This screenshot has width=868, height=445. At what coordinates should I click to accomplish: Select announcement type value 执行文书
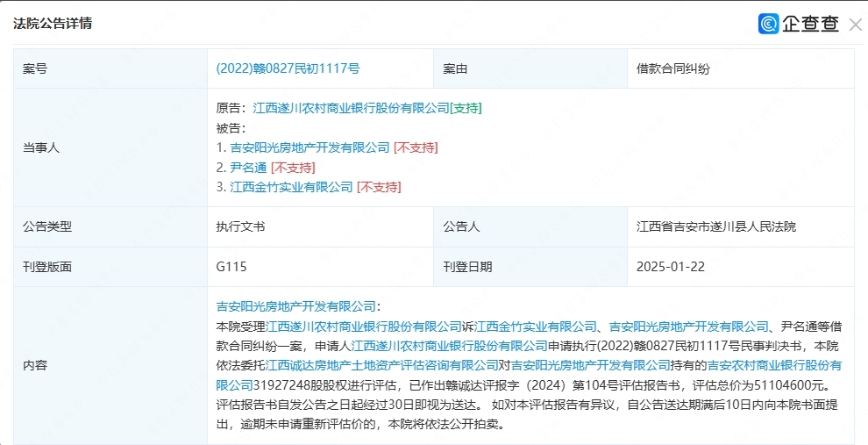240,226
